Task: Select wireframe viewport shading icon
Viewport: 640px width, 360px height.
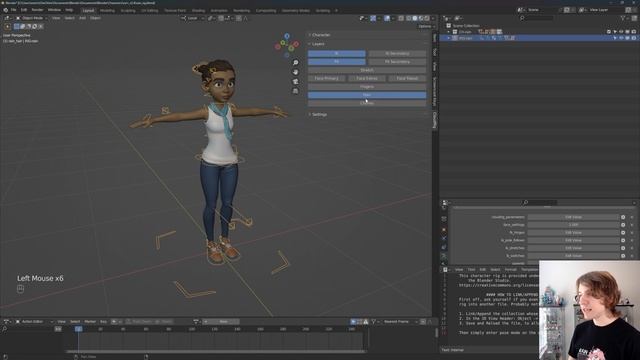Action: pyautogui.click(x=409, y=18)
